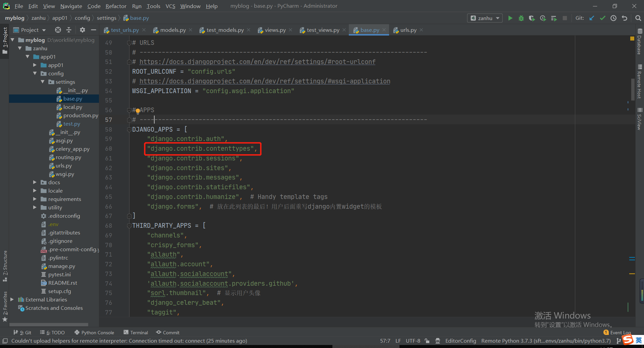Run the zanhu configuration

510,18
